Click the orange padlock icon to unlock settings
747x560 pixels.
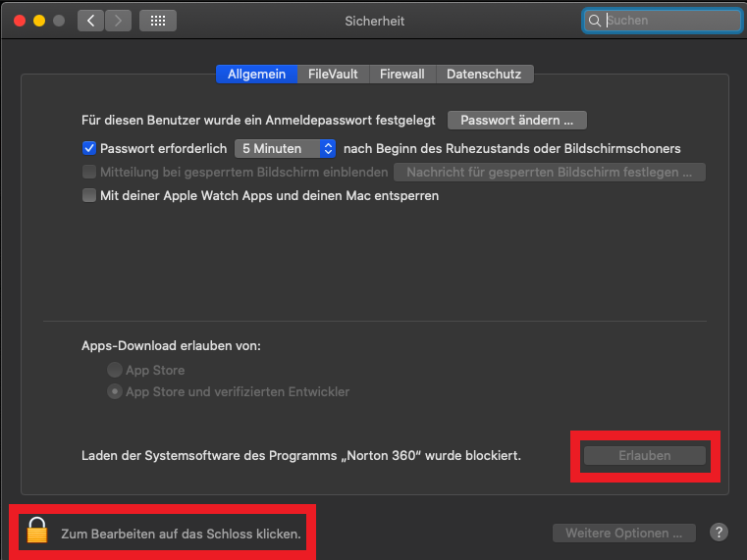(37, 530)
